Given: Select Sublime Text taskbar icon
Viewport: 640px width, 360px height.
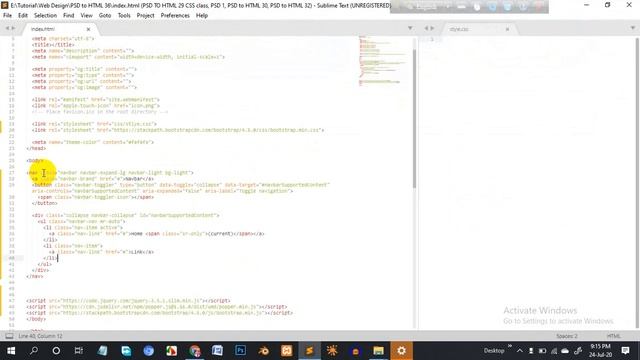Looking at the screenshot, I should tap(309, 351).
